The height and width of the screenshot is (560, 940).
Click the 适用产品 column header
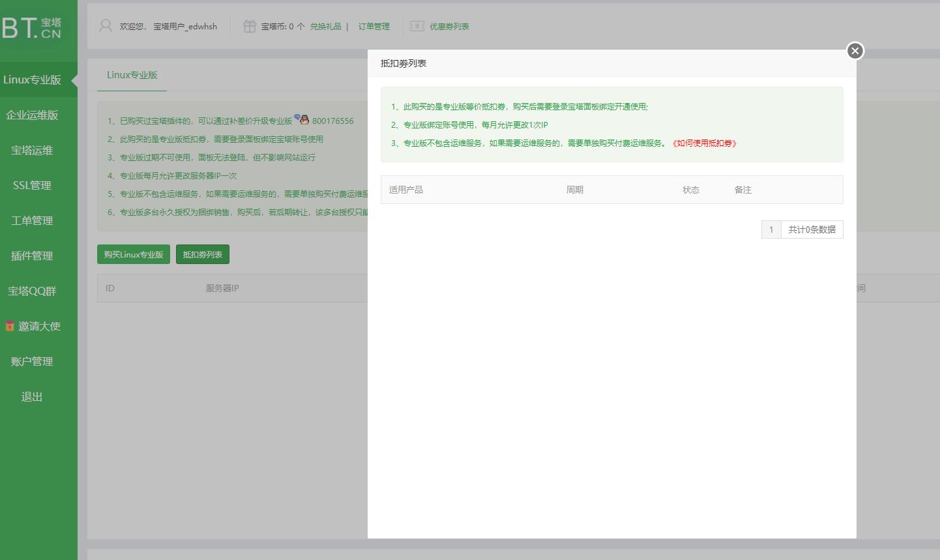(406, 190)
